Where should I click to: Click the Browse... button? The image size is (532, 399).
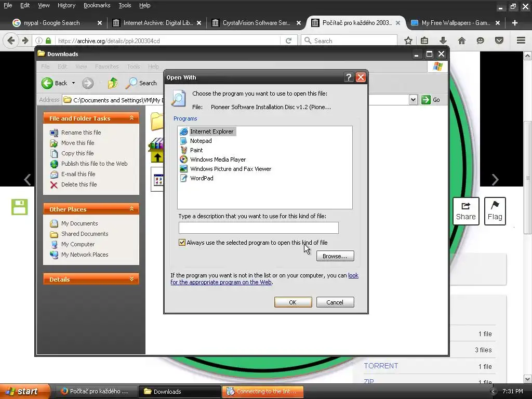click(x=335, y=256)
